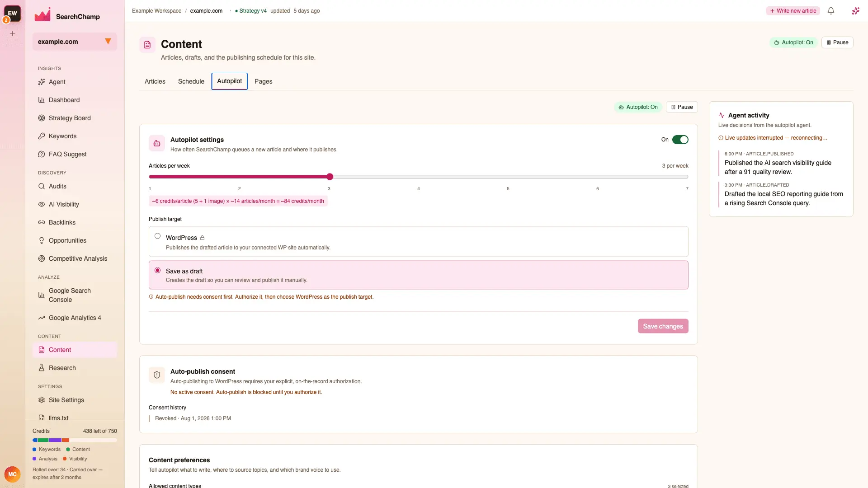This screenshot has width=868, height=488.
Task: Open the example.com site dropdown
Action: [x=75, y=42]
